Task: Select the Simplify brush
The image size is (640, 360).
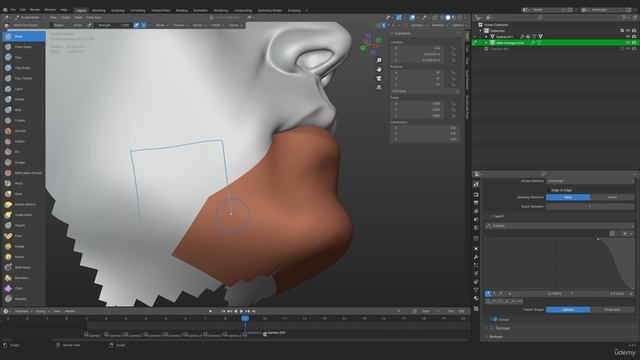Action: pyautogui.click(x=24, y=299)
